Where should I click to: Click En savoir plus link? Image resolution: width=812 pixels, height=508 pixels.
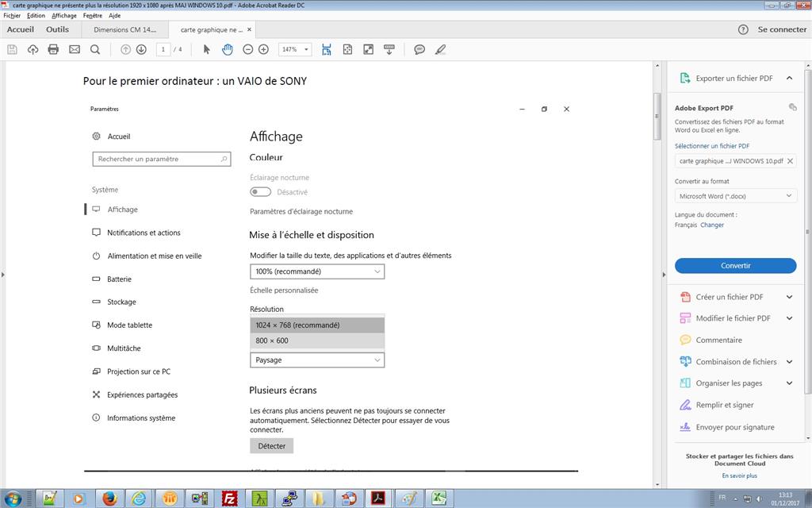740,475
